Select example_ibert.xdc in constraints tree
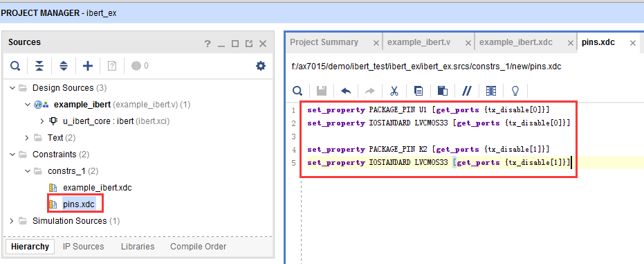Viewport: 644px width, 264px height. pyautogui.click(x=98, y=188)
